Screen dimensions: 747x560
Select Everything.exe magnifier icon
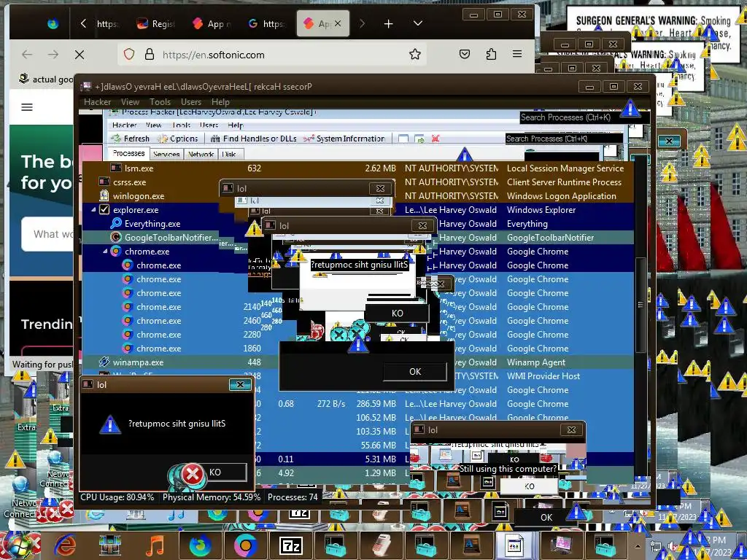point(116,223)
